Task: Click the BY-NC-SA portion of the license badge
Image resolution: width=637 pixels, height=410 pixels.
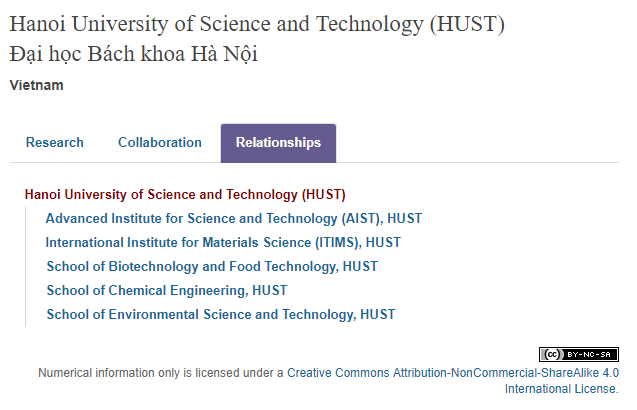Action: point(592,354)
